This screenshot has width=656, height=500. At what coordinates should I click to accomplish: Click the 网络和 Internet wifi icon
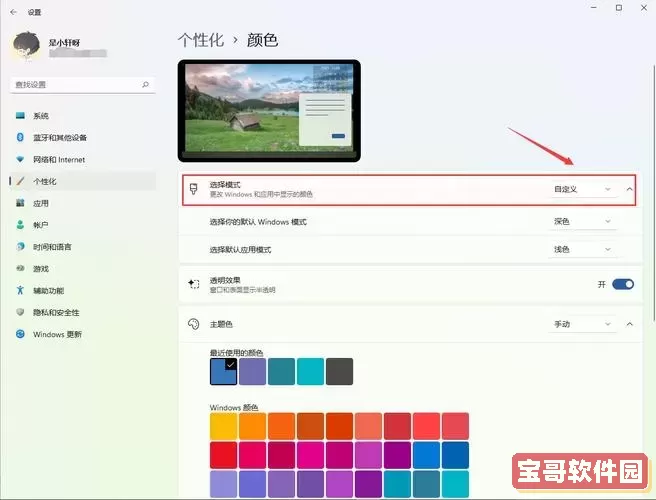20,159
